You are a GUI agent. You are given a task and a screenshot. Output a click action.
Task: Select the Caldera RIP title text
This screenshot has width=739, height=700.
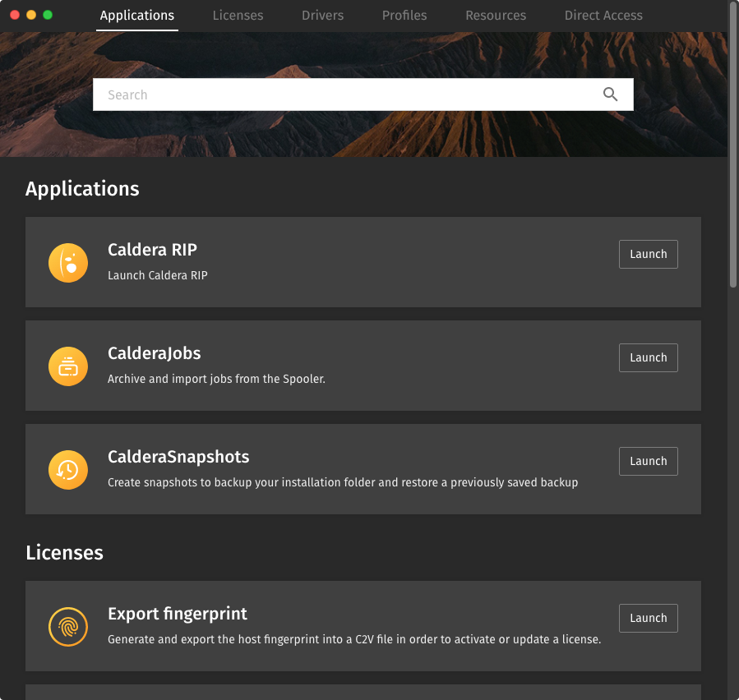[152, 250]
